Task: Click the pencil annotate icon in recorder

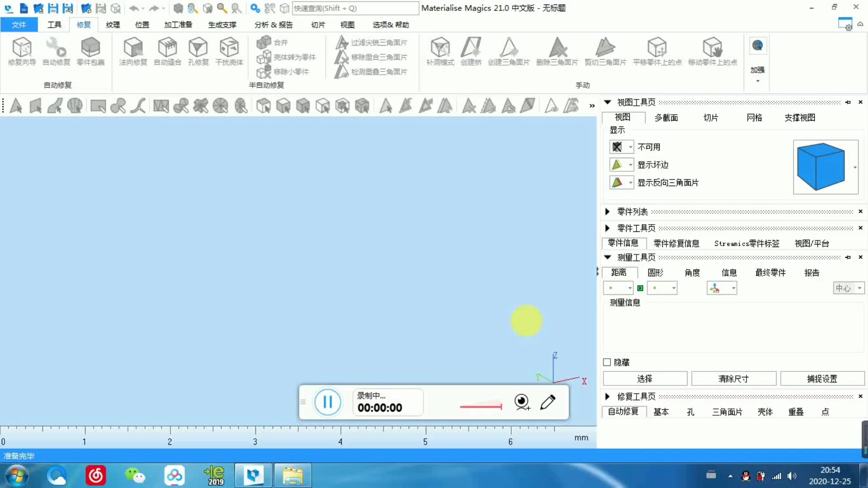Action: pos(548,402)
